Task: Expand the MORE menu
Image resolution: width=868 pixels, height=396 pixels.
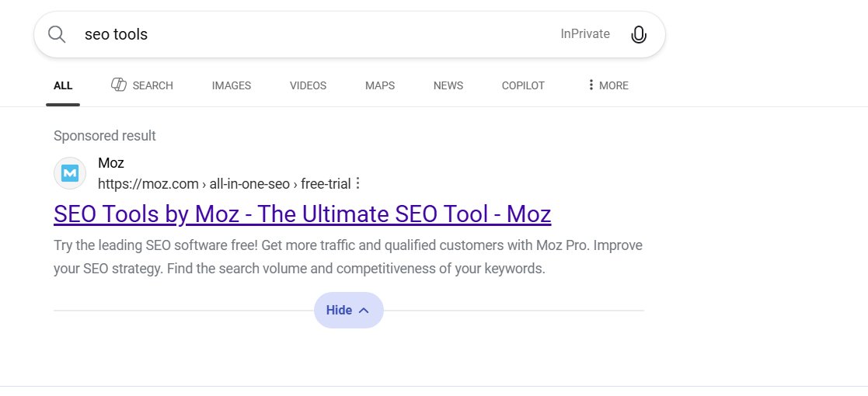Action: [608, 85]
